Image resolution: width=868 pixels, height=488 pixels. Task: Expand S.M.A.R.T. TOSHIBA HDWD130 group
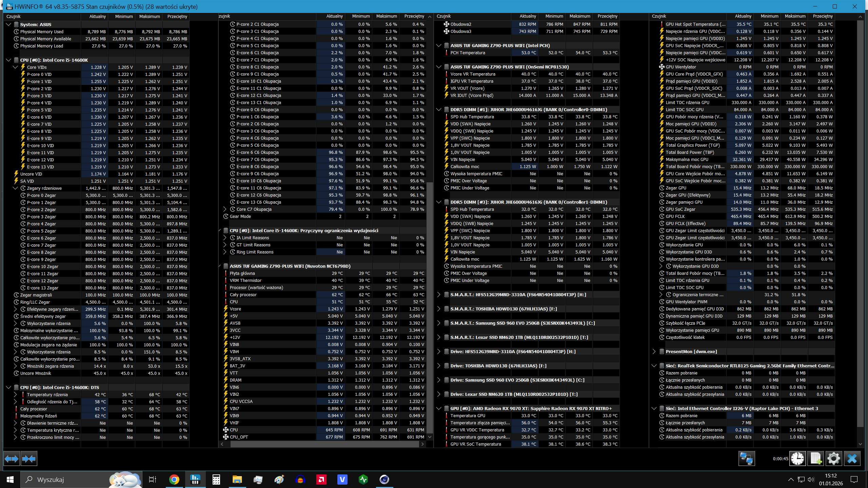tap(439, 309)
